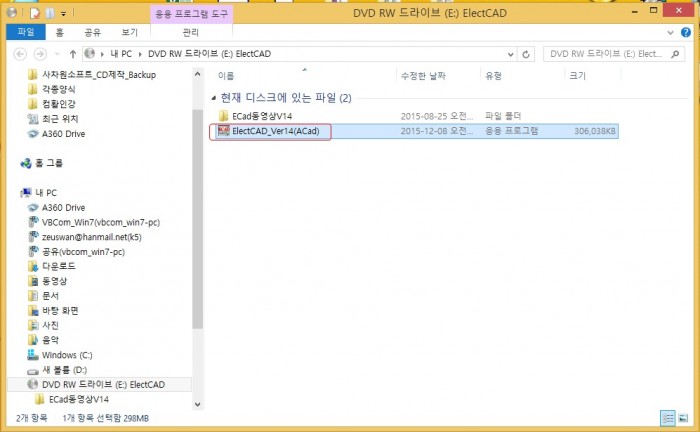Click 내 PC in the address bar
Screen dimensions: 700x432
121,54
